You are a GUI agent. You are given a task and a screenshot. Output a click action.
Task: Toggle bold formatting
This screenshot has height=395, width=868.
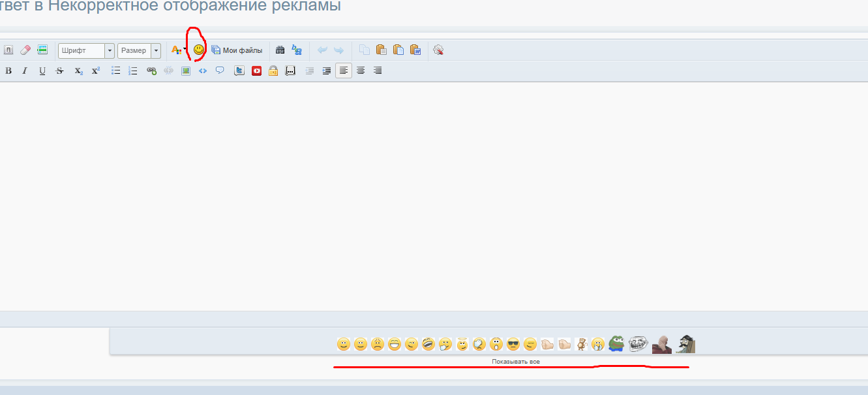click(x=8, y=71)
